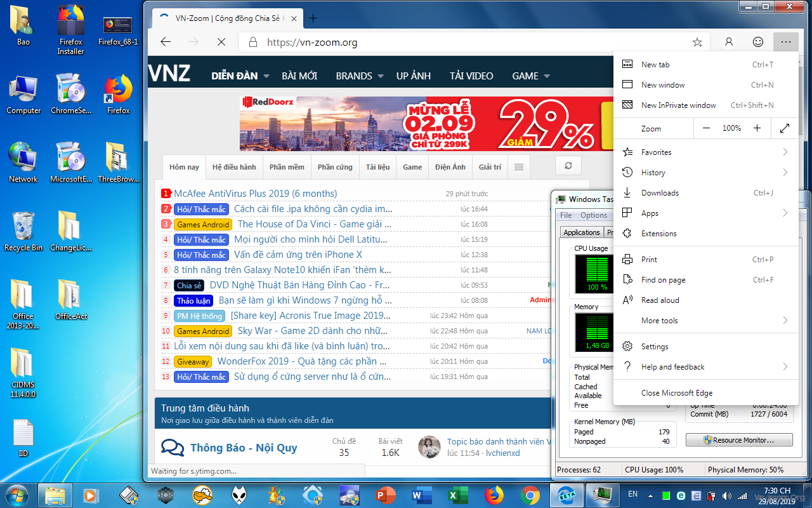
Task: Click the EN language indicator
Action: point(632,494)
